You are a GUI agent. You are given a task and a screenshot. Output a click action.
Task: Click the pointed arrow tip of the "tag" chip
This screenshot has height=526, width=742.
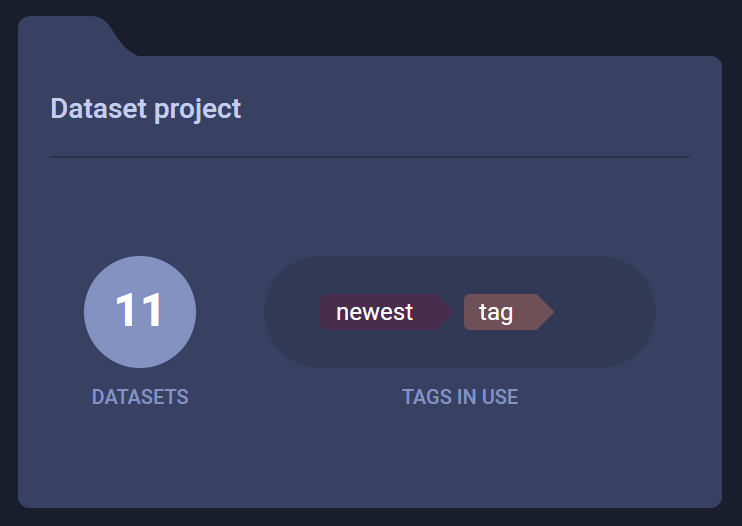point(546,312)
